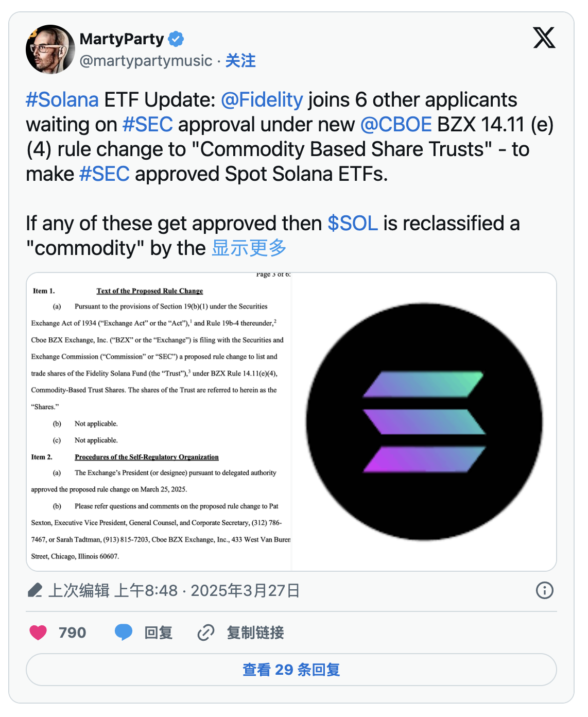
Task: Click the $SOL cashtag link
Action: (x=353, y=224)
